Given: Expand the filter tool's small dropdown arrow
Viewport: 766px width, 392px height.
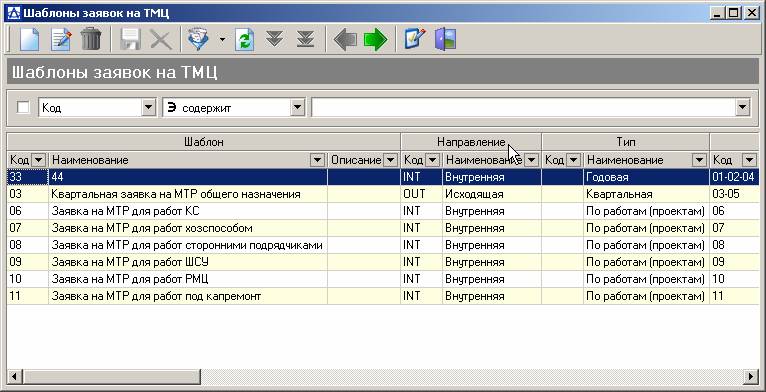Looking at the screenshot, I should (x=222, y=40).
